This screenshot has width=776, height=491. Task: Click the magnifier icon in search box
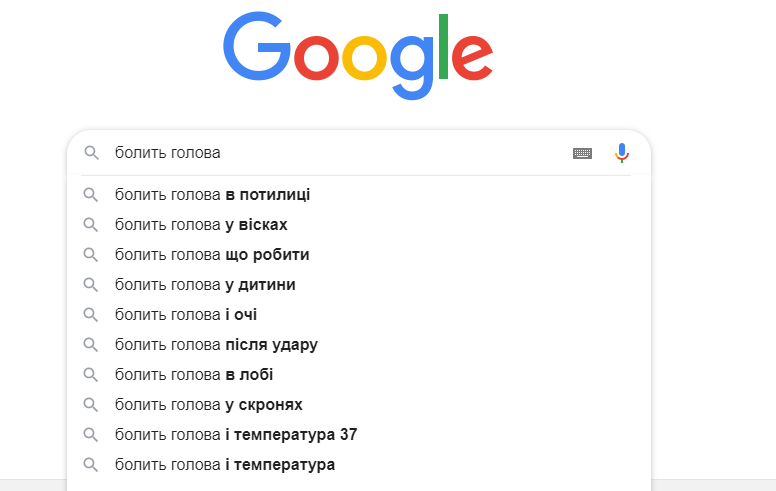click(x=91, y=153)
